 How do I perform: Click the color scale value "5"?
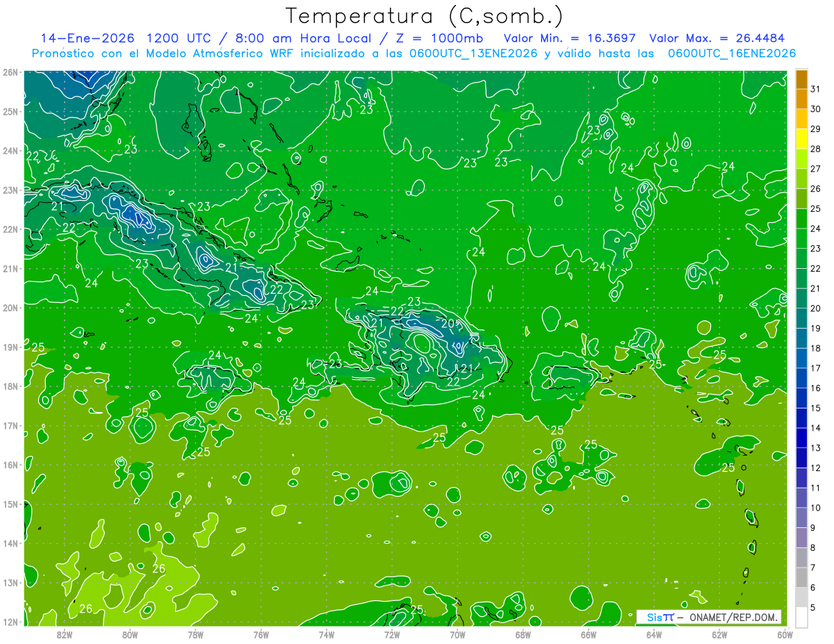click(x=814, y=608)
